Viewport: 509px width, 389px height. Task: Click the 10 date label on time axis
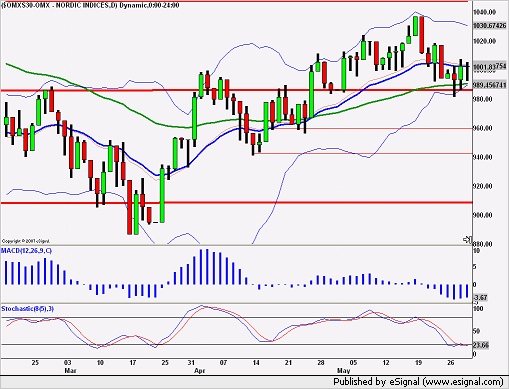click(100, 363)
